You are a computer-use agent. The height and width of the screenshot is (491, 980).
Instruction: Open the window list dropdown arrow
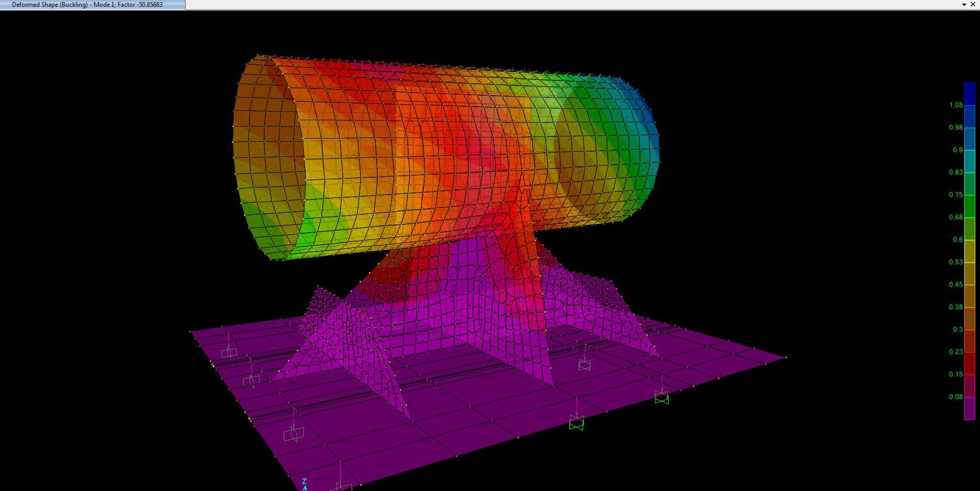tap(964, 5)
